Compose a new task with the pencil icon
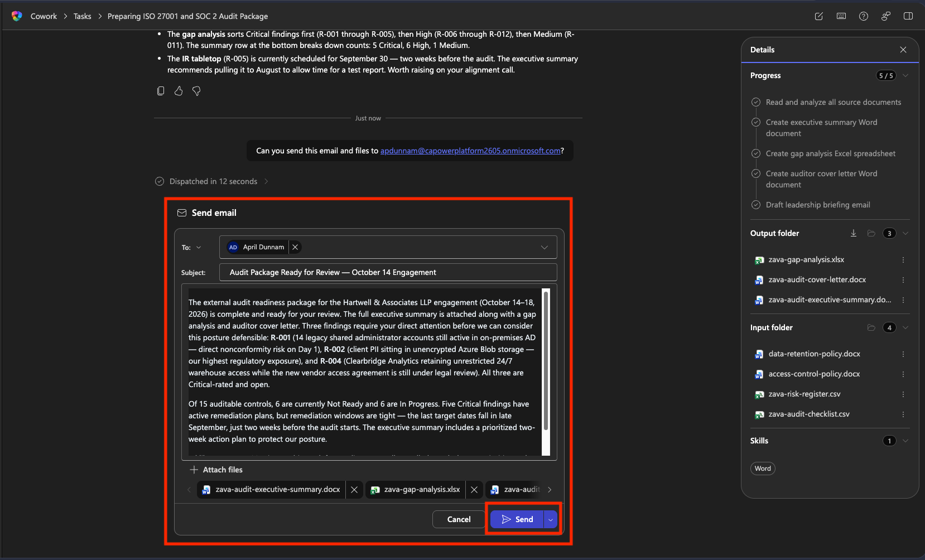925x560 pixels. pyautogui.click(x=819, y=16)
